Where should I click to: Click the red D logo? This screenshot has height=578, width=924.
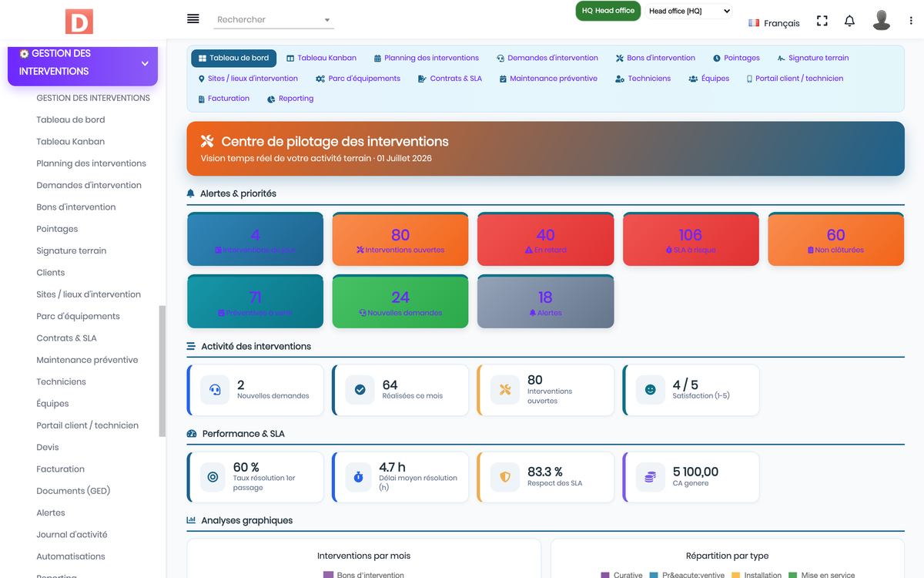[79, 21]
